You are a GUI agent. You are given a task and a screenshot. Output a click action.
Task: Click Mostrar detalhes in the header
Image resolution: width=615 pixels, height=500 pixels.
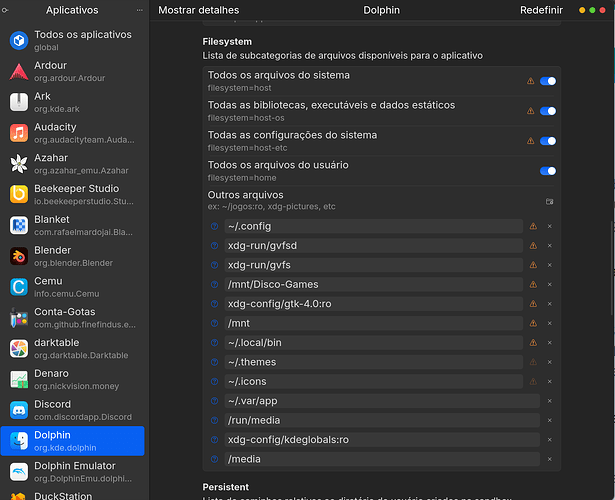click(x=198, y=10)
